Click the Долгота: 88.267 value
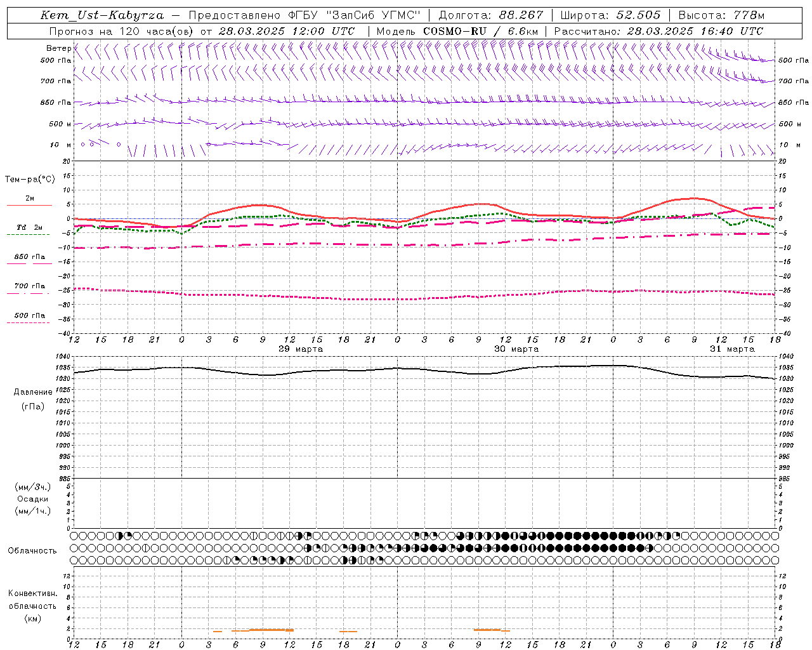Image resolution: width=812 pixels, height=650 pixels. tap(491, 15)
